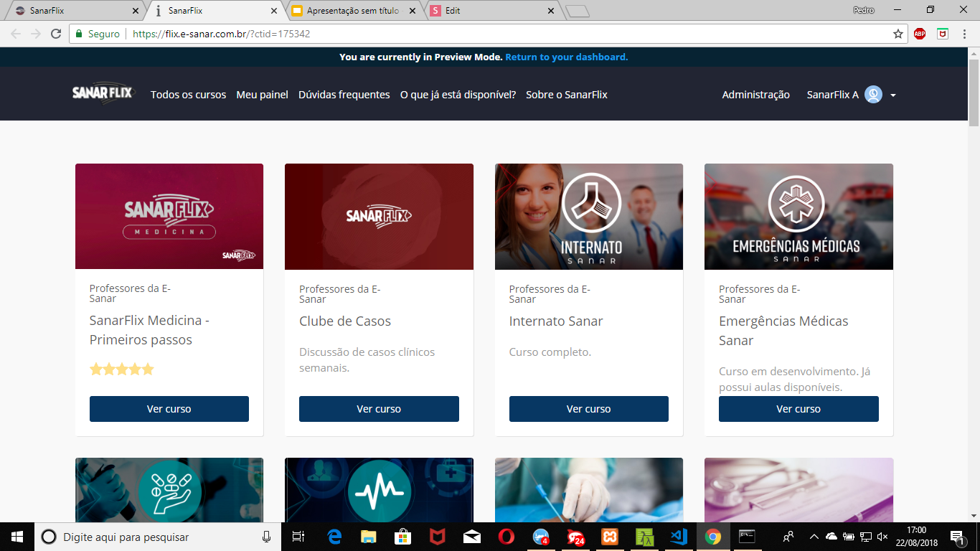Open Emergências Médicas course thumbnail
Screen dimensions: 980x551
coord(798,217)
